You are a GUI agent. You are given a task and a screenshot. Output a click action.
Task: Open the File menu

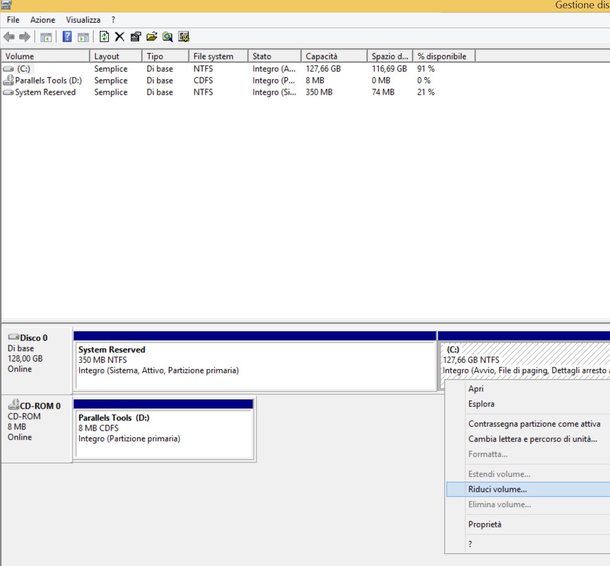13,20
